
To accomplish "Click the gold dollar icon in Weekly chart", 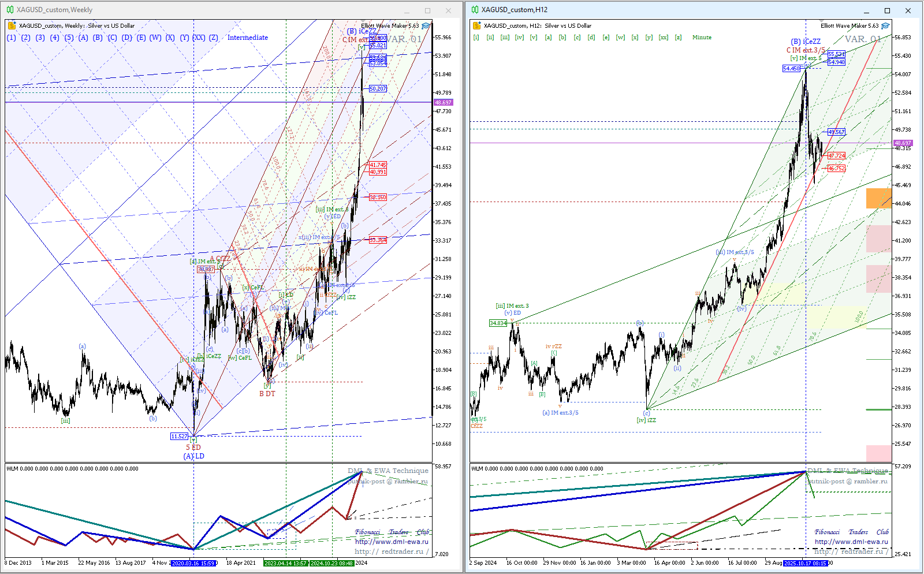I will [12, 26].
